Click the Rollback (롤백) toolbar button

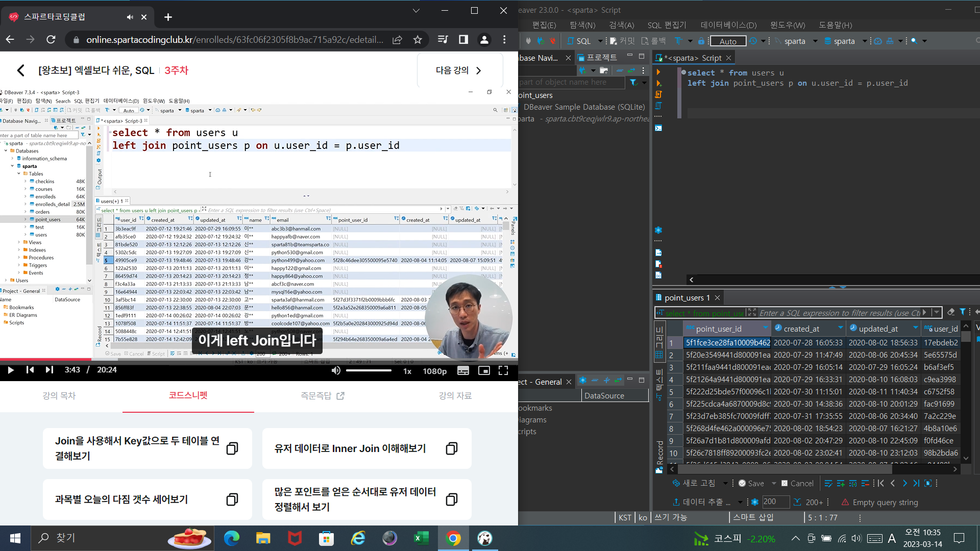(654, 41)
